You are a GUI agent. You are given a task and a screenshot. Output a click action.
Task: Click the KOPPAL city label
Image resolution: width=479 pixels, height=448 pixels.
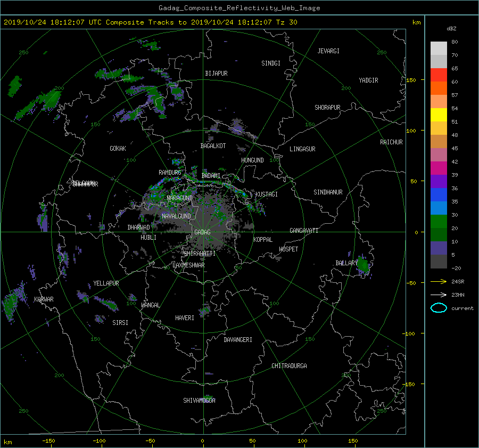pyautogui.click(x=263, y=240)
